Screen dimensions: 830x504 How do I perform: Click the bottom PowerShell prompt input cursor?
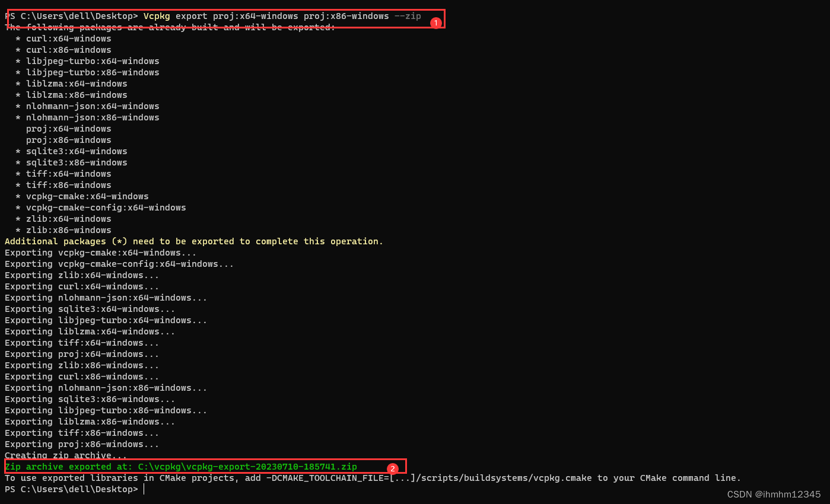click(144, 489)
